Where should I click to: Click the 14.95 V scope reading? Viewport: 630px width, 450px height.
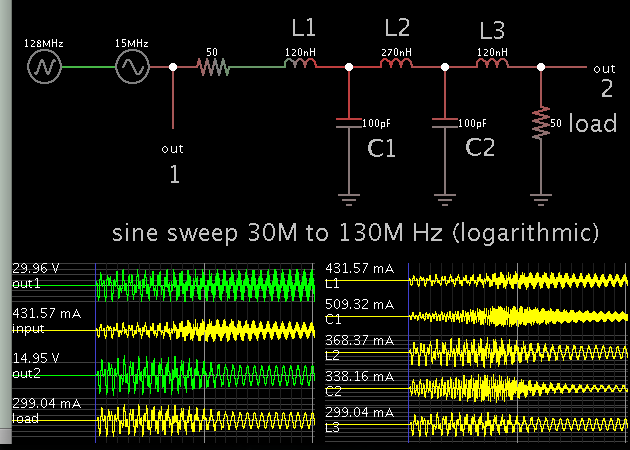pyautogui.click(x=36, y=358)
